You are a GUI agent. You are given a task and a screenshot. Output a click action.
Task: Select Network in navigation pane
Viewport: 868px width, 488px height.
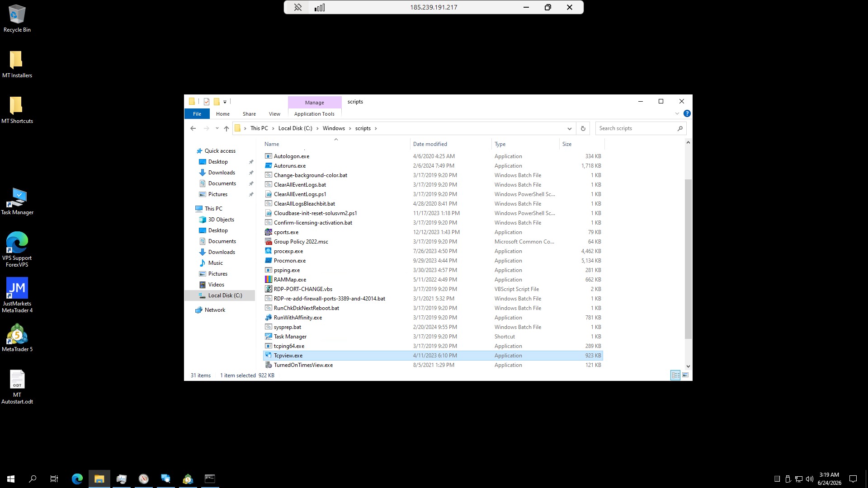[214, 310]
